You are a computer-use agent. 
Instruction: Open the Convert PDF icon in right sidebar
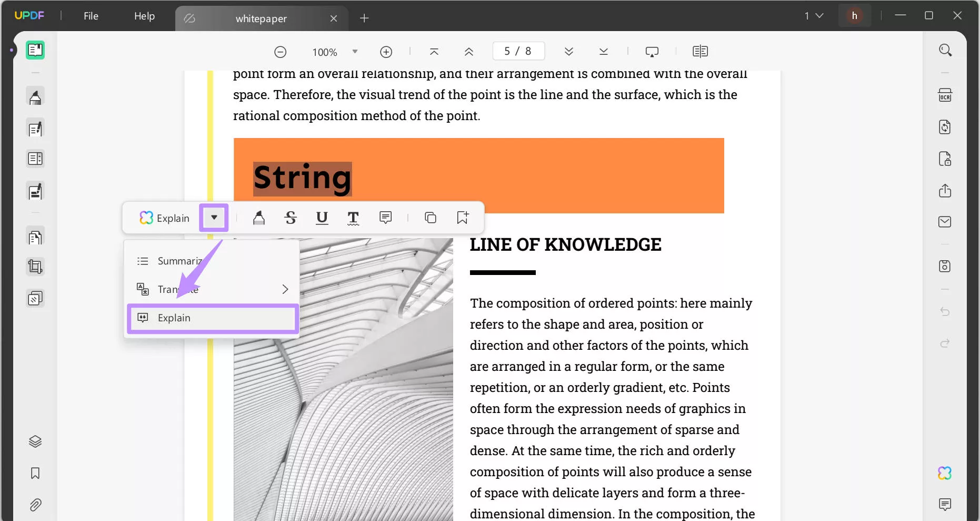click(945, 127)
